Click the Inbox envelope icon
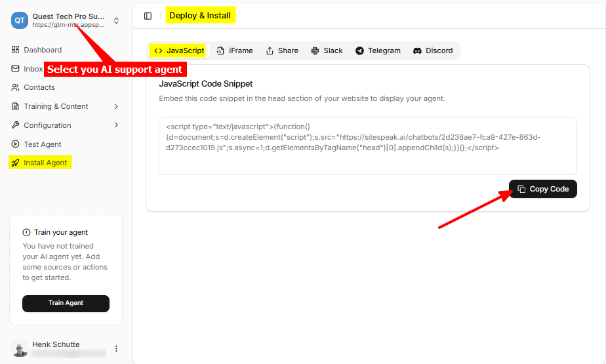This screenshot has width=606, height=364. click(16, 68)
